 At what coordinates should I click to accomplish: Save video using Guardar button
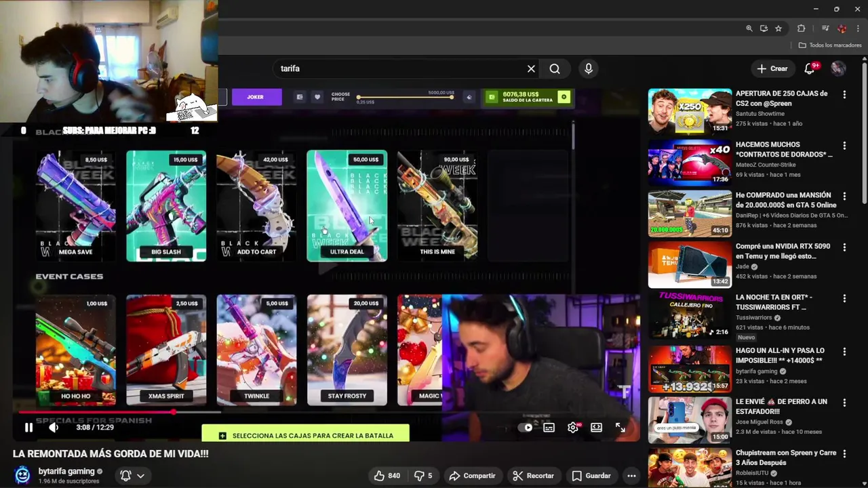pos(591,476)
